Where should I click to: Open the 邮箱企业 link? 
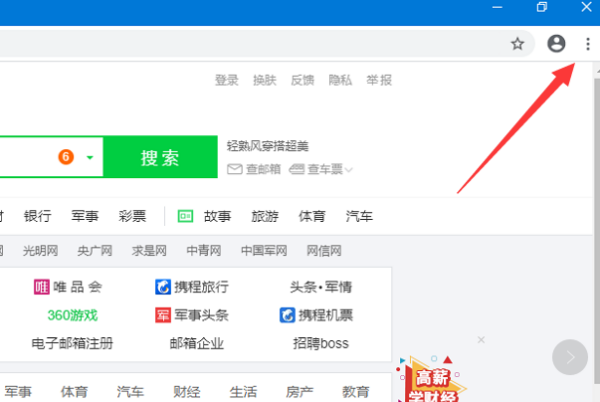197,343
